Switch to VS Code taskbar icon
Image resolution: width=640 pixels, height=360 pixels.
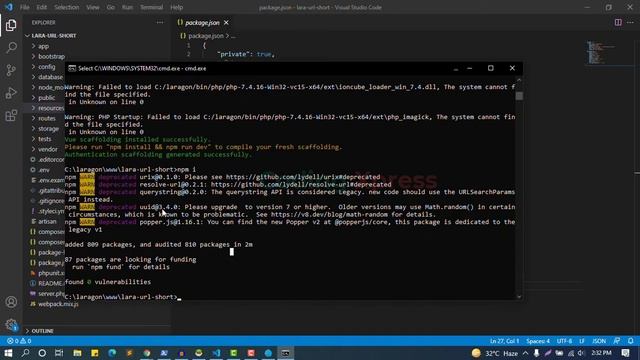click(216, 353)
